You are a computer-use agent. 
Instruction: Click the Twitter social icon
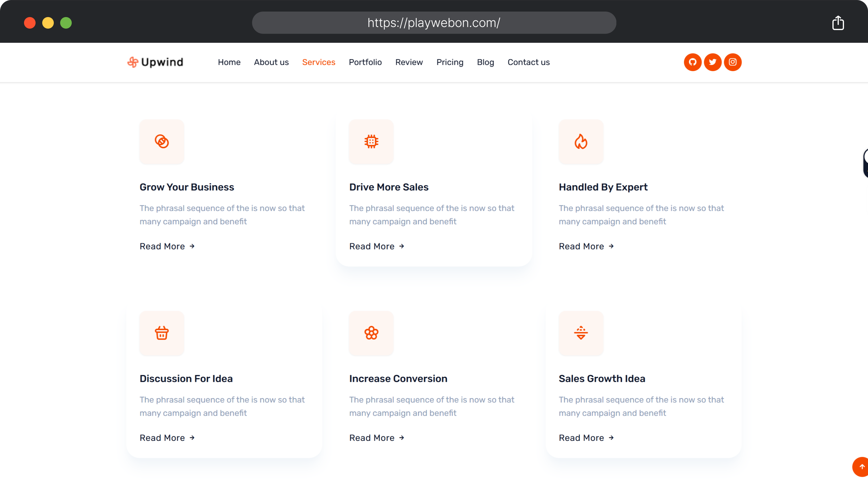click(712, 62)
